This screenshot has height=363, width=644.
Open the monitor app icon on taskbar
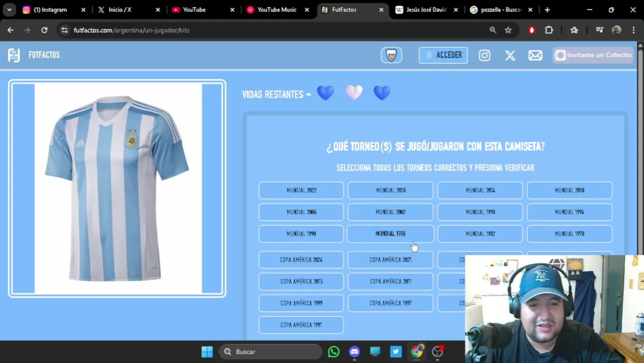(x=375, y=352)
